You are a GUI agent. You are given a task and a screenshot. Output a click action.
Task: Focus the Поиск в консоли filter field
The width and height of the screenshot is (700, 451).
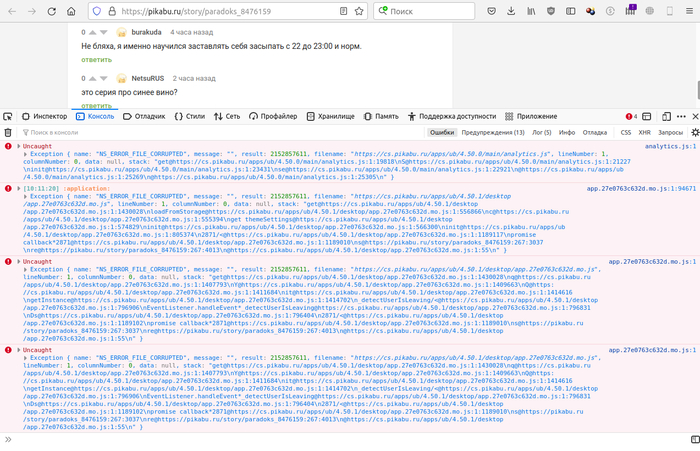[x=221, y=132]
